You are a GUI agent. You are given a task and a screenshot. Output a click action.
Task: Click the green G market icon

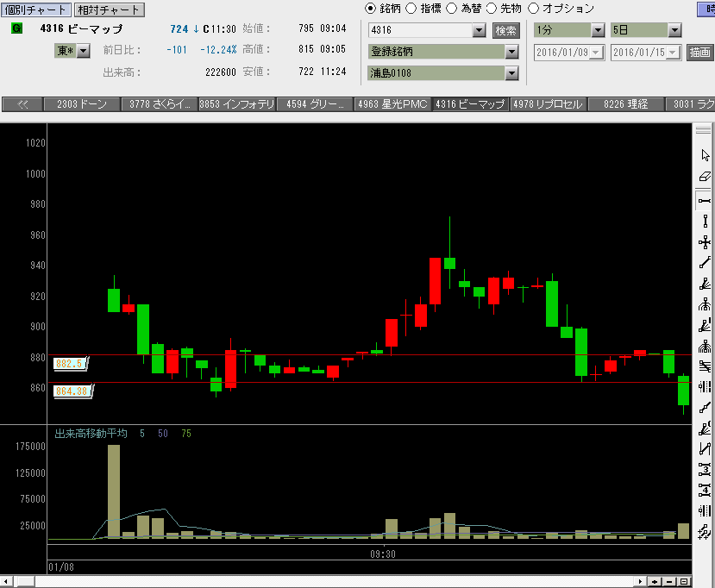click(17, 28)
